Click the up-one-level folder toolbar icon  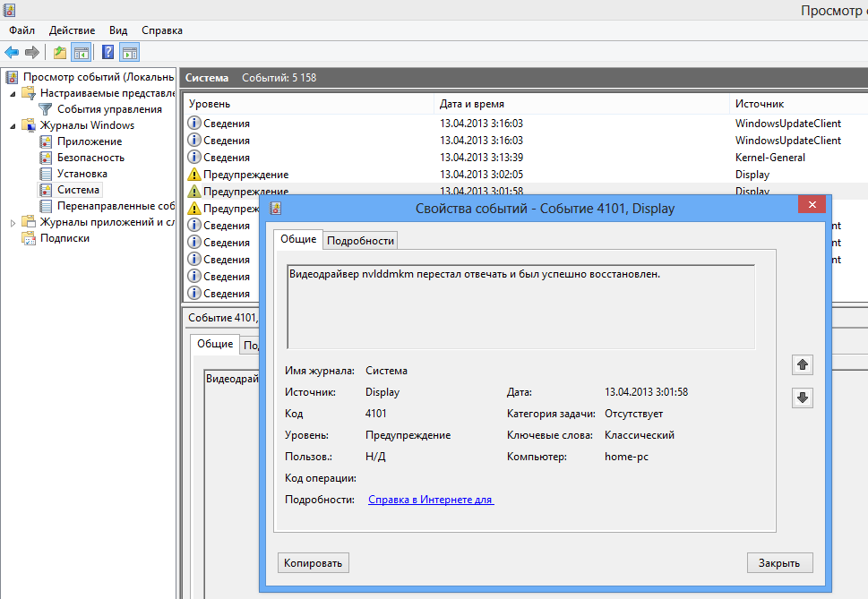tap(60, 53)
